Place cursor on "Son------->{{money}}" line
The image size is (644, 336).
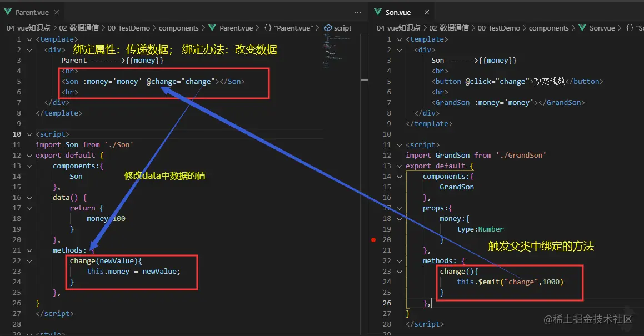pyautogui.click(x=474, y=61)
